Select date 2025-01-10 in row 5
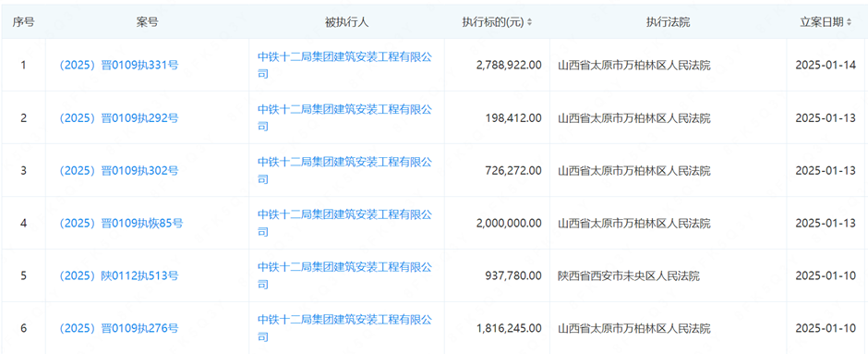The width and height of the screenshot is (868, 354). point(826,275)
